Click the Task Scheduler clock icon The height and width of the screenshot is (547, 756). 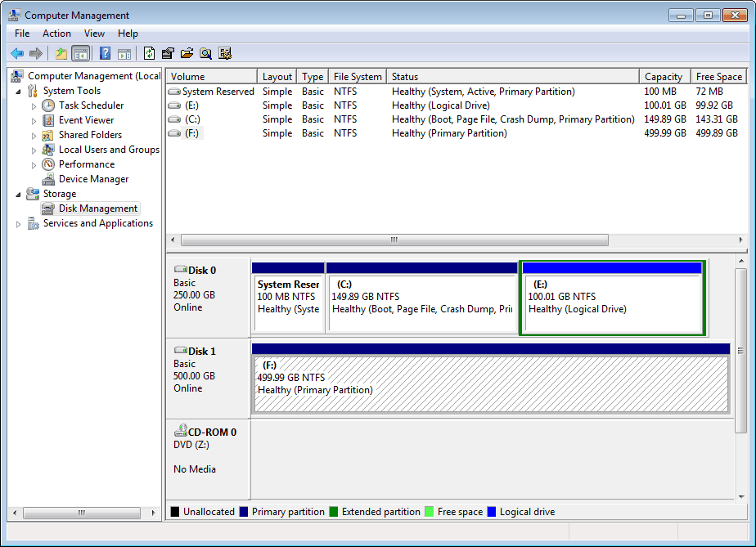click(48, 105)
